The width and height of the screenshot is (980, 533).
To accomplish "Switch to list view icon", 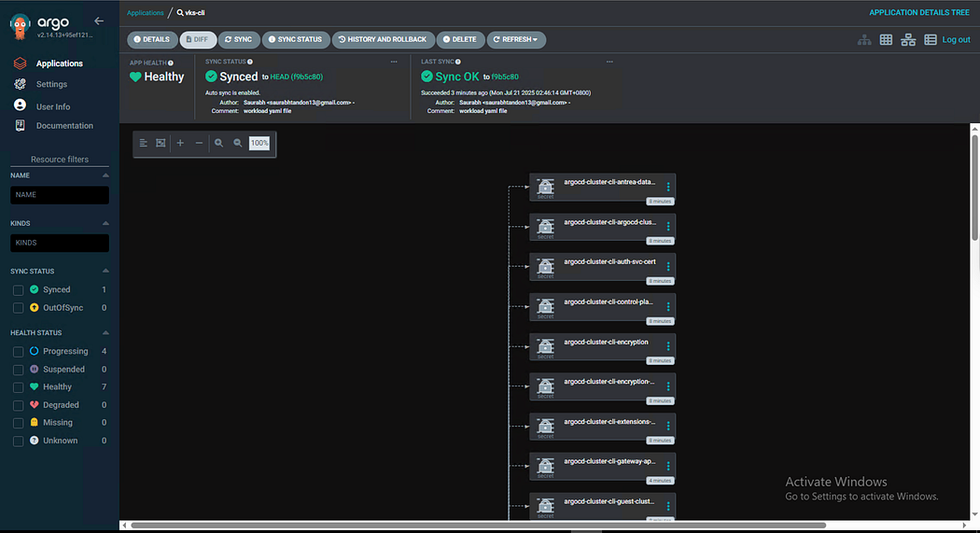I will pos(930,40).
